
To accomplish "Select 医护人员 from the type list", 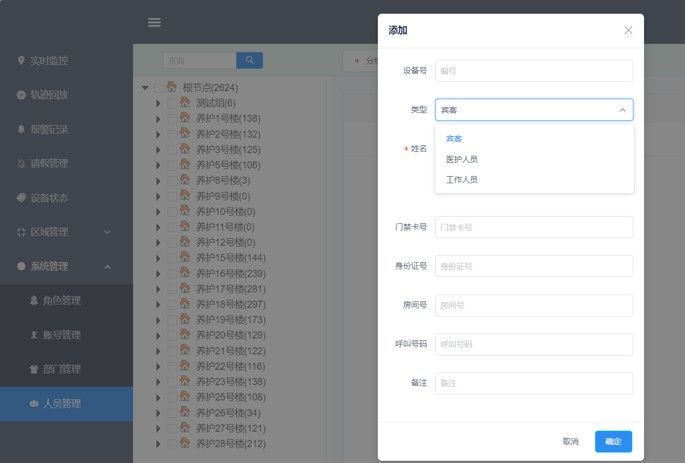I will click(462, 160).
